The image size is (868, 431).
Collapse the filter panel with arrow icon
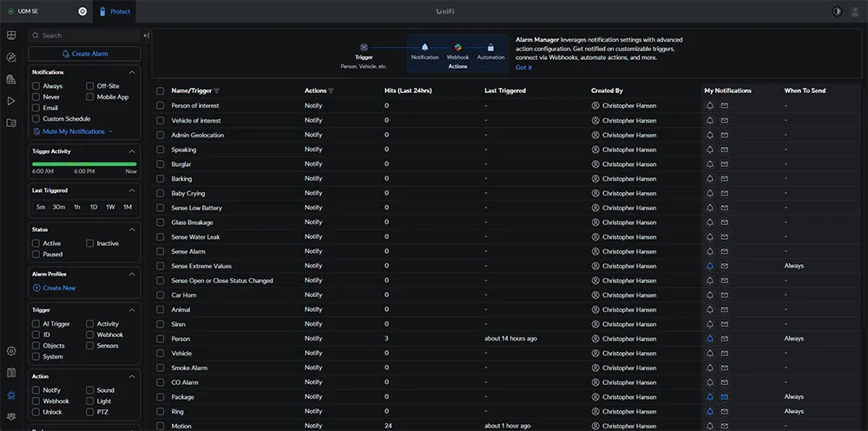146,36
